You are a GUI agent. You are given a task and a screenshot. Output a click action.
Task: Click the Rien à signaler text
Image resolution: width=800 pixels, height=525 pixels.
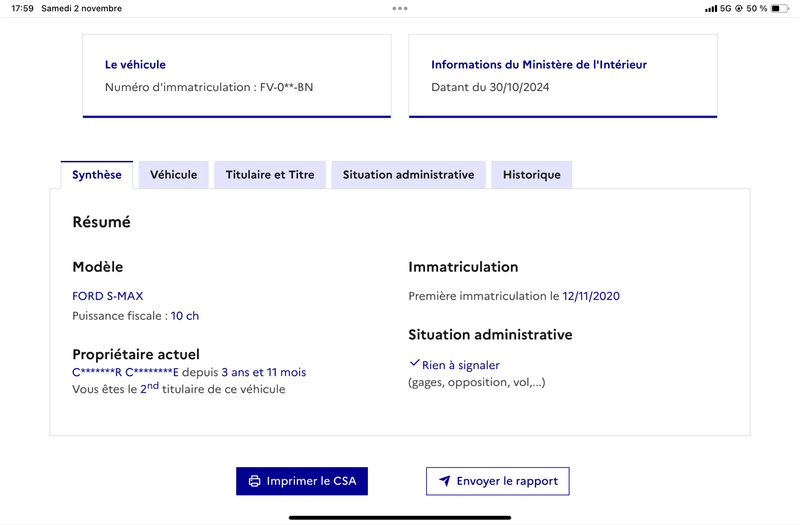pyautogui.click(x=460, y=365)
